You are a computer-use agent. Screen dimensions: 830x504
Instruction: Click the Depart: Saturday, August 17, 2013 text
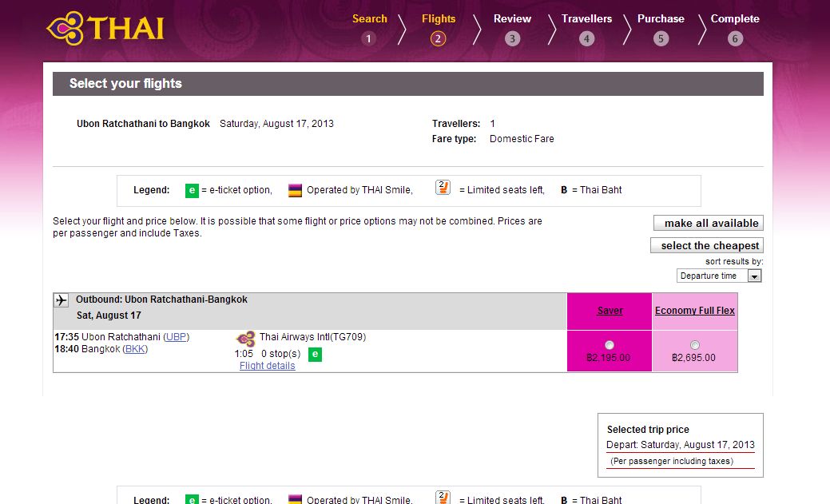[681, 445]
